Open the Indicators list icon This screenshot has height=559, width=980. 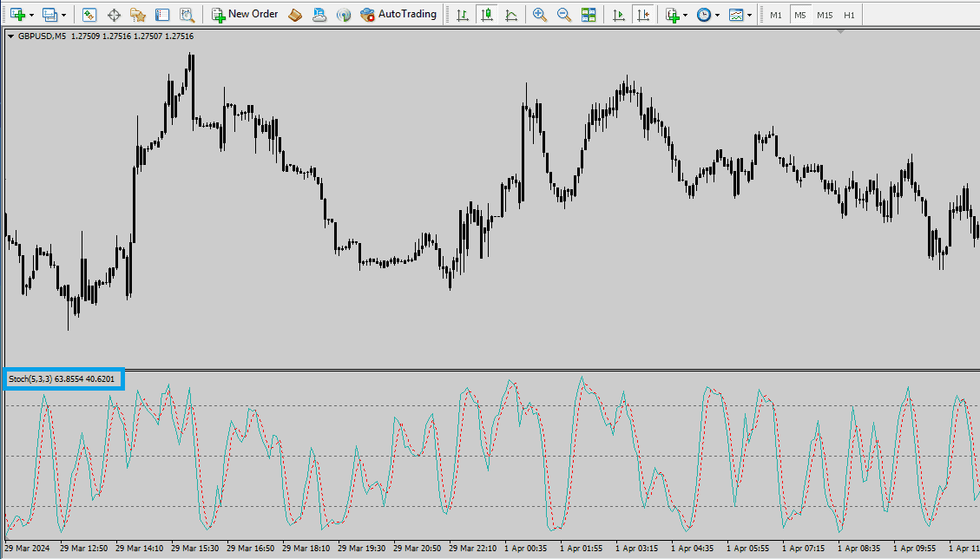pyautogui.click(x=673, y=15)
